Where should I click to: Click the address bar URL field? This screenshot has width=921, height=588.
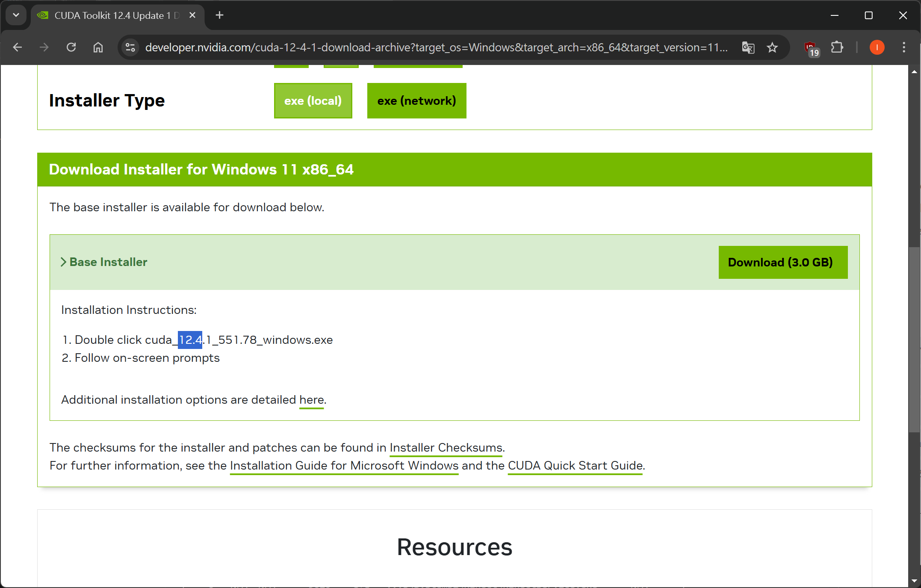point(436,47)
